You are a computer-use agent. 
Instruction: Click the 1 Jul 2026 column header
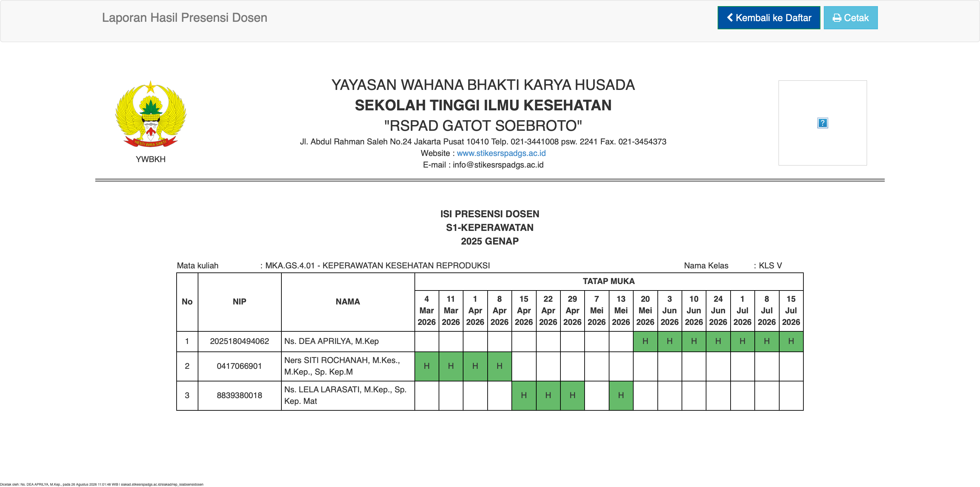[742, 310]
